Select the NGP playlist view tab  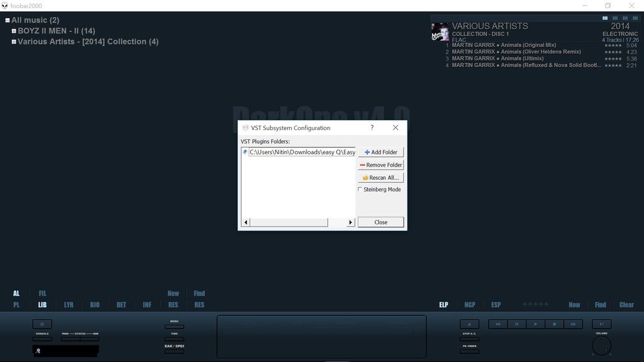pyautogui.click(x=470, y=305)
